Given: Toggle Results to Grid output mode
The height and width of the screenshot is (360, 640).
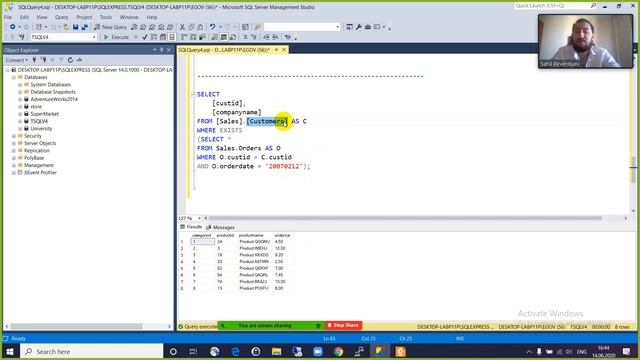Looking at the screenshot, I should (x=224, y=37).
